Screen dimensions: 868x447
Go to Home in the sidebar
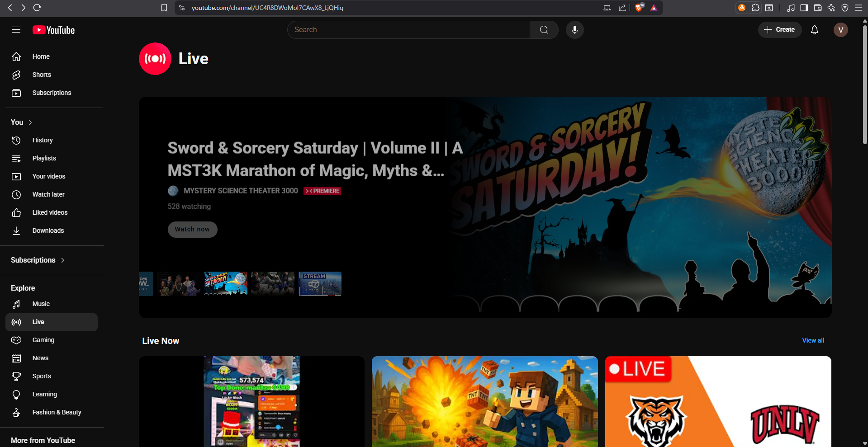pos(52,56)
